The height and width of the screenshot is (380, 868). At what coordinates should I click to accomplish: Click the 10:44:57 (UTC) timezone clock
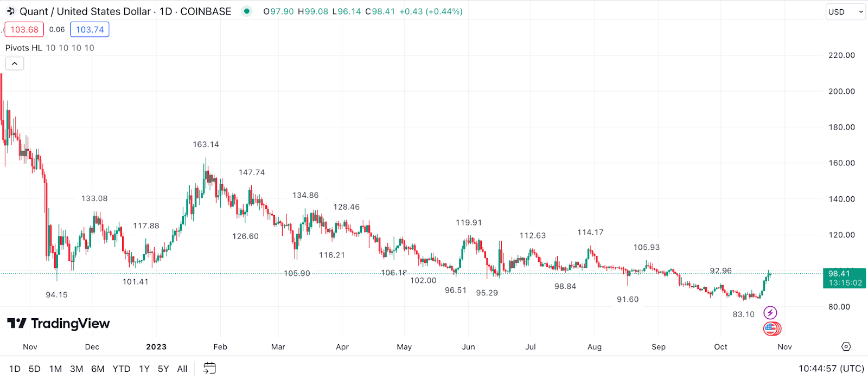click(x=831, y=369)
